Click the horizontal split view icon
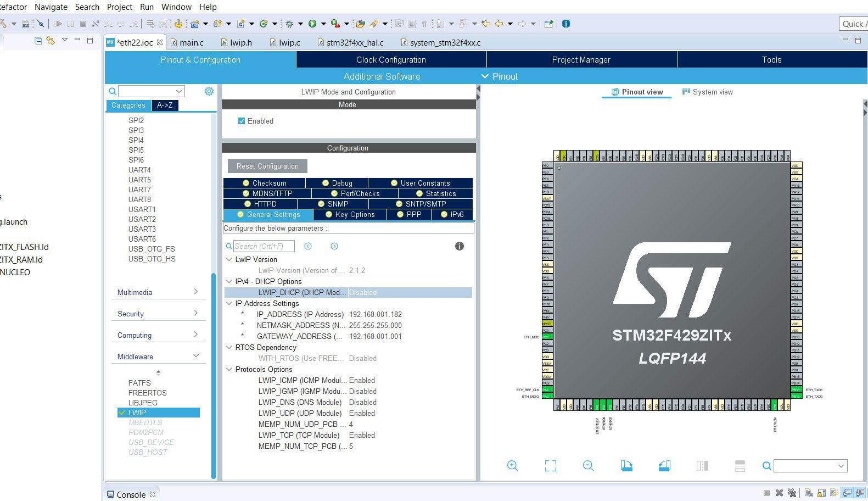This screenshot has width=868, height=501. coord(740,466)
